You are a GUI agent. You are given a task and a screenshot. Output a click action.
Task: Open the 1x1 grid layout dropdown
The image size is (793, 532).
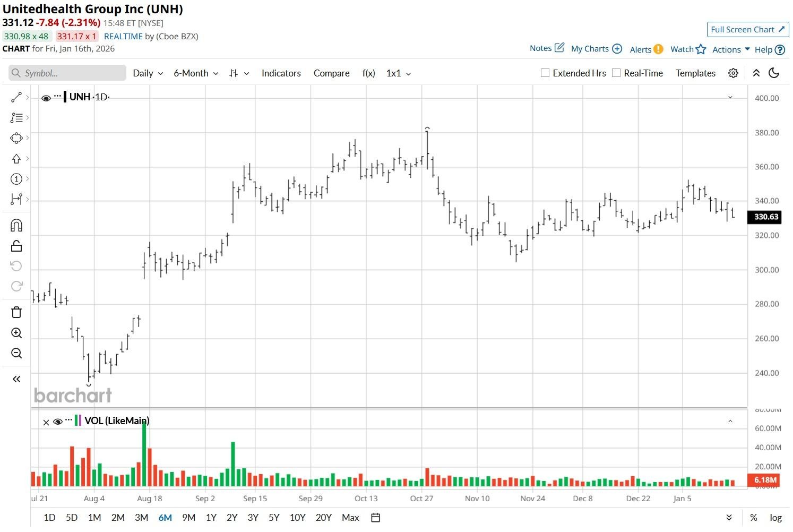pos(399,73)
